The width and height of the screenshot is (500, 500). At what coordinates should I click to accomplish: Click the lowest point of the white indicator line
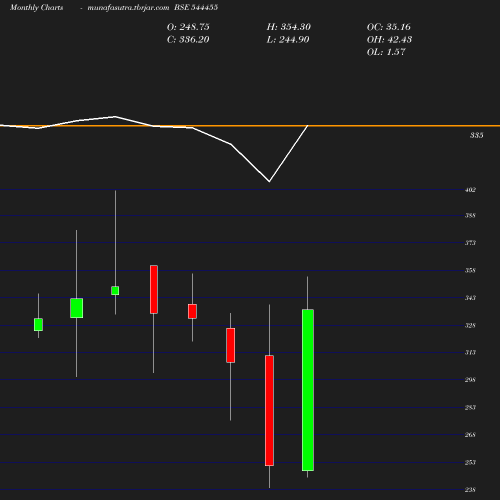[x=269, y=181]
